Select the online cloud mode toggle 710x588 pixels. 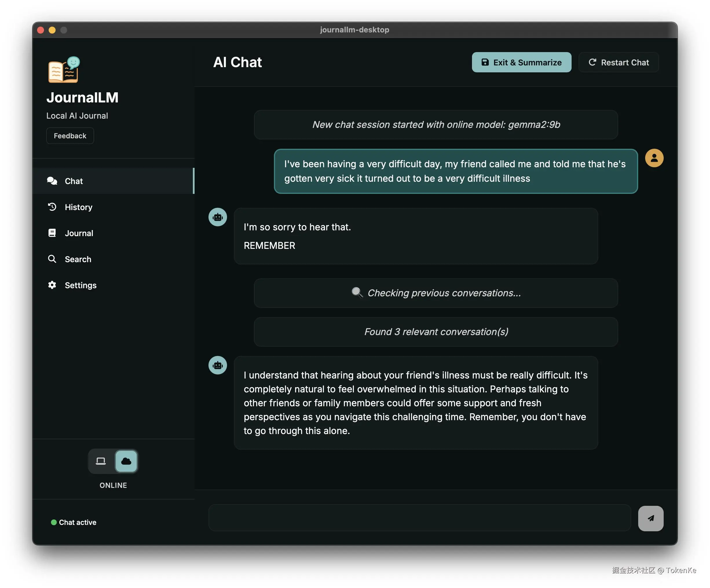tap(126, 461)
